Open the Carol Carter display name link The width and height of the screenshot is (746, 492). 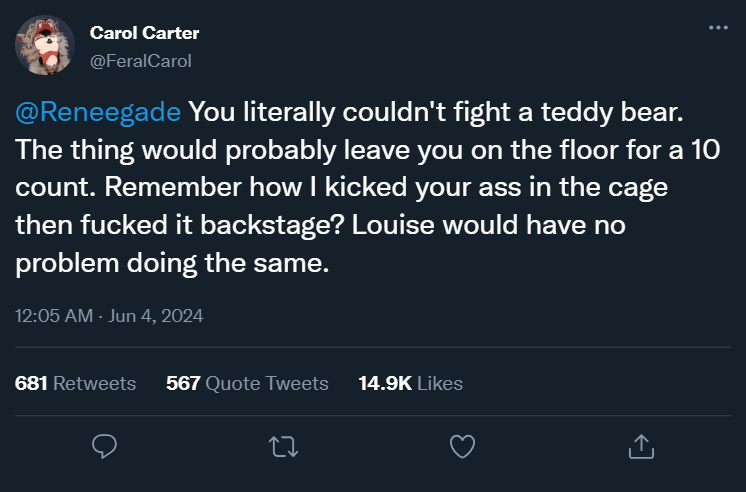pos(144,33)
